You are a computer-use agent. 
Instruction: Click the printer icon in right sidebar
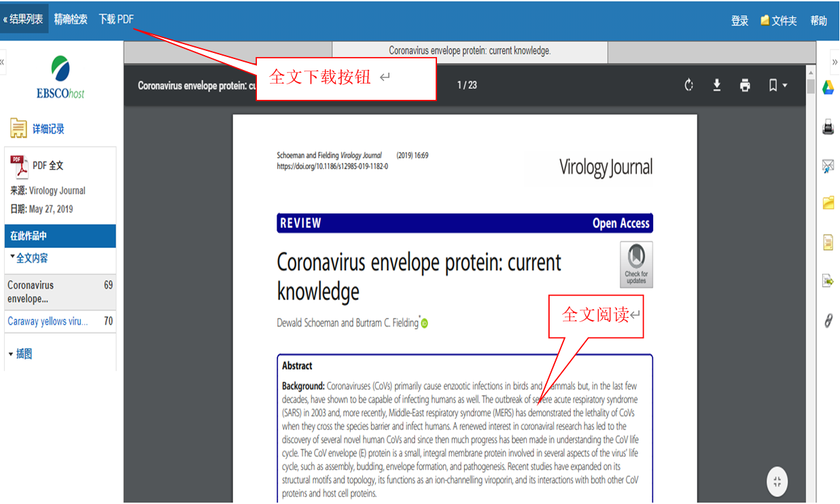pos(828,127)
